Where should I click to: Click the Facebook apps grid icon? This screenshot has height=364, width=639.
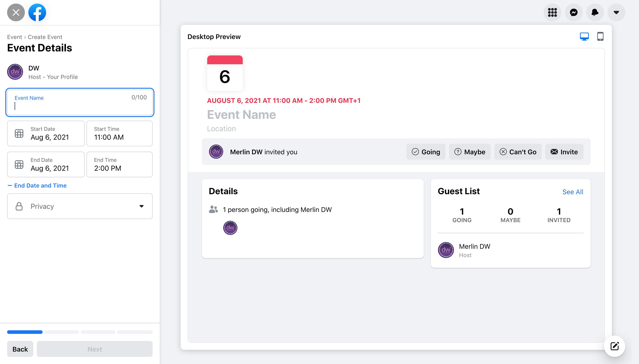[x=552, y=12]
